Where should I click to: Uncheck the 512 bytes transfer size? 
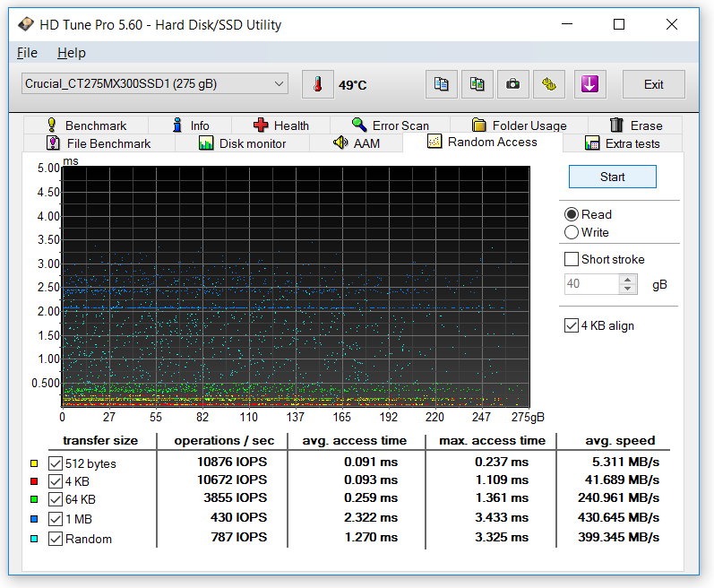point(56,463)
